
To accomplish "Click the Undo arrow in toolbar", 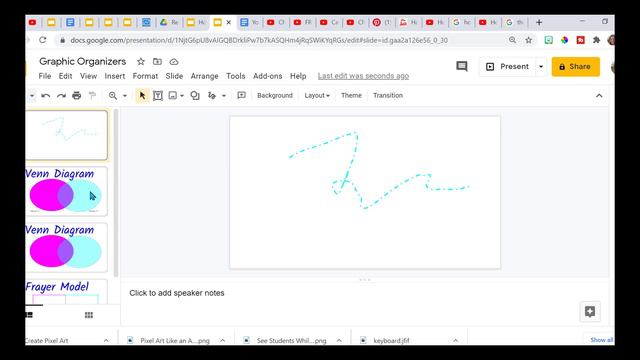I will (46, 96).
